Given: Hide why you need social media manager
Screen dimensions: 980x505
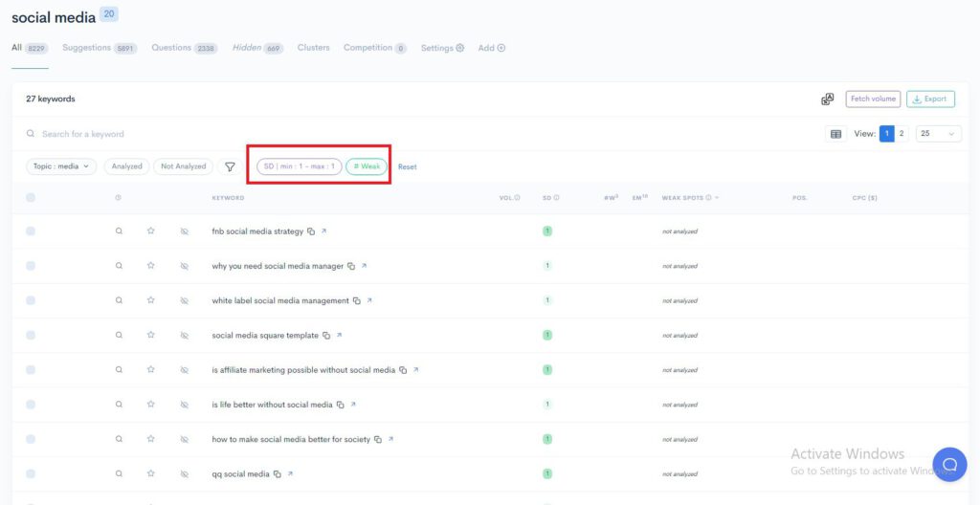Looking at the screenshot, I should [185, 266].
